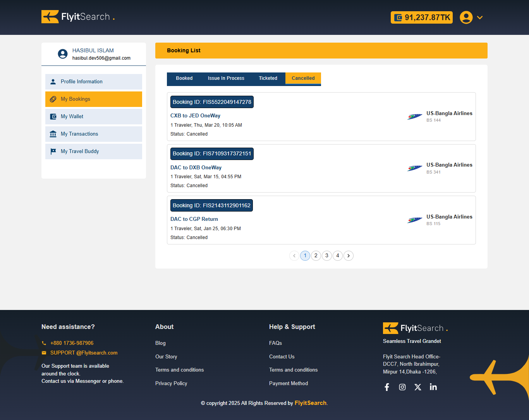Click the previous page chevron
This screenshot has width=529, height=420.
tap(294, 256)
